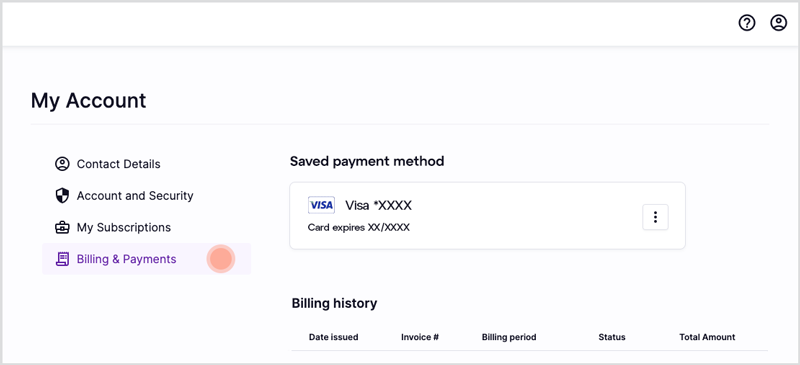This screenshot has width=800, height=365.
Task: Open the user profile icon
Action: pos(779,23)
